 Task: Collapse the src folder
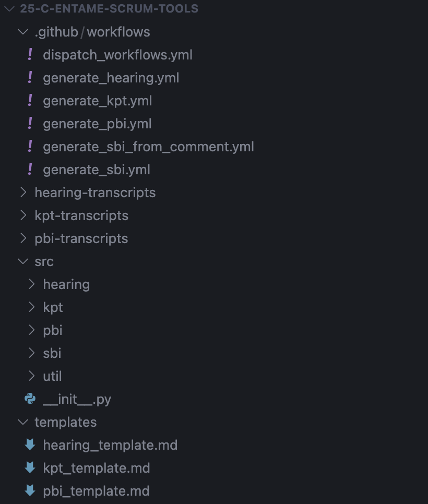[22, 261]
